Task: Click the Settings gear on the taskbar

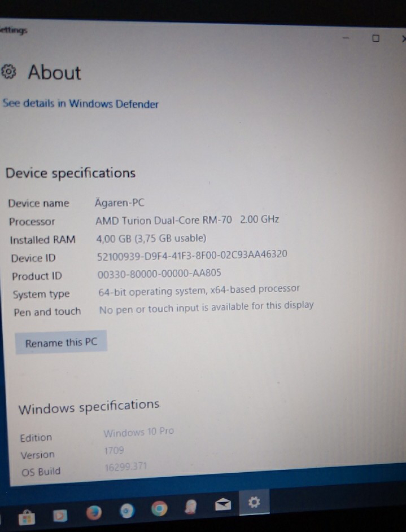Action: point(254,502)
